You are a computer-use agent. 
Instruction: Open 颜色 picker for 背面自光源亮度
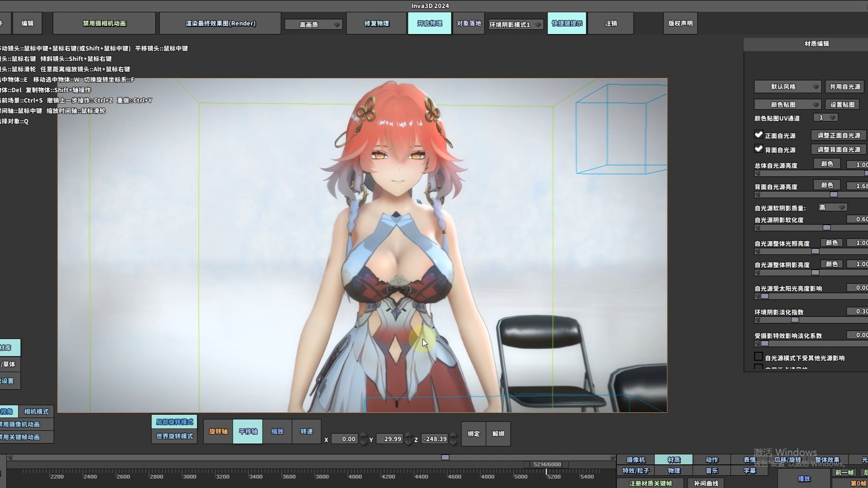[x=827, y=185]
